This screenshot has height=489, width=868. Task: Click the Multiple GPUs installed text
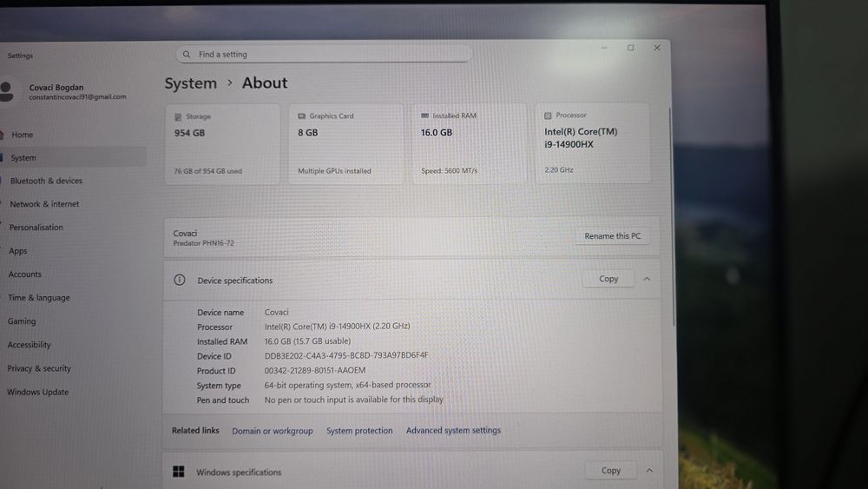pos(334,171)
